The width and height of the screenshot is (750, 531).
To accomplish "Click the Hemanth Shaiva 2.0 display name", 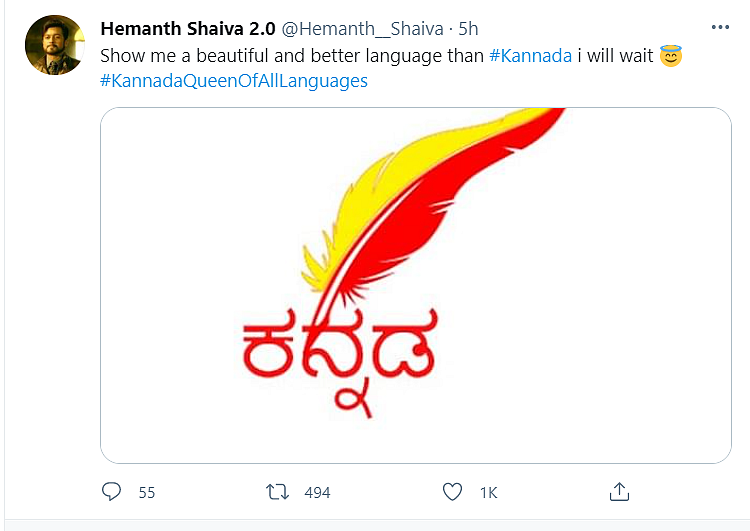I will pyautogui.click(x=188, y=29).
